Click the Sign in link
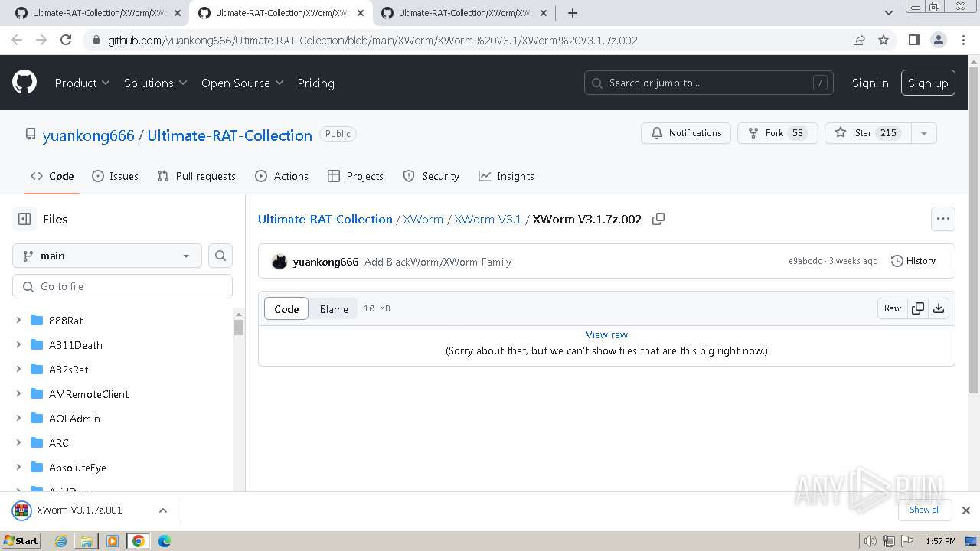The width and height of the screenshot is (980, 551). [x=870, y=83]
